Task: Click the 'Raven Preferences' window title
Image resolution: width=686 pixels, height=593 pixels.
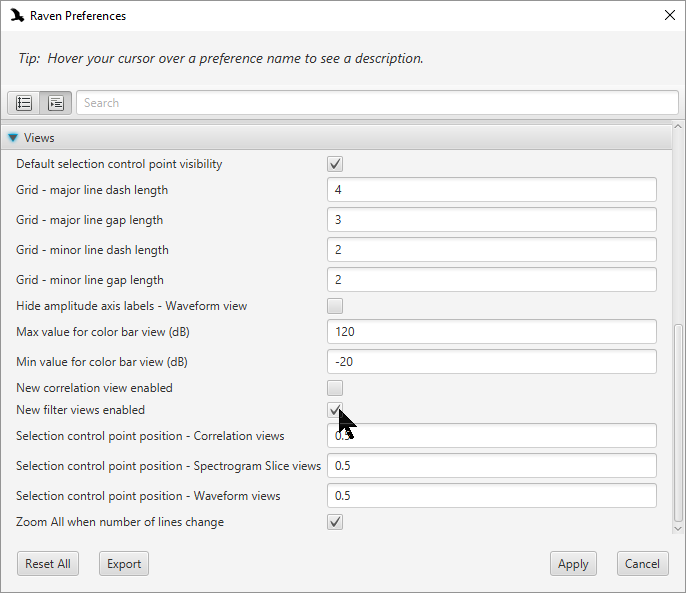Action: 78,16
